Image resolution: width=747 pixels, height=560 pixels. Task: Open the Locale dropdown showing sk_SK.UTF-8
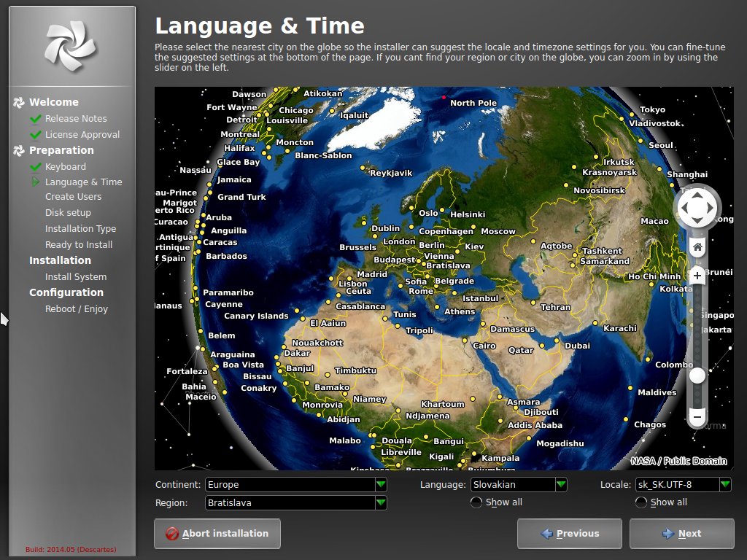click(683, 484)
